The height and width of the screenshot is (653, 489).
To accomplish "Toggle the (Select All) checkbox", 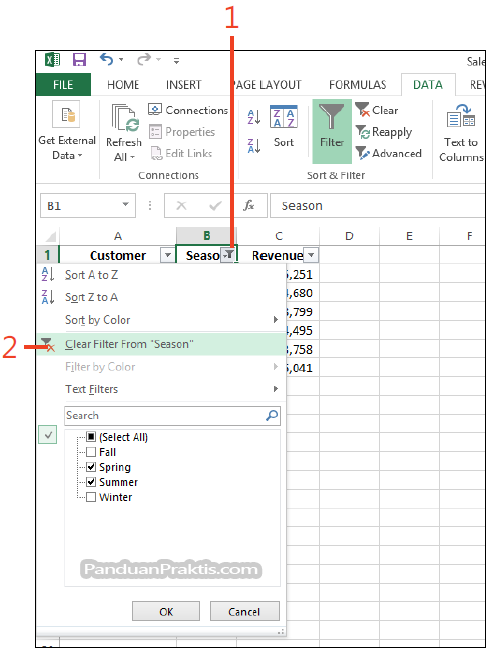I will click(x=91, y=437).
